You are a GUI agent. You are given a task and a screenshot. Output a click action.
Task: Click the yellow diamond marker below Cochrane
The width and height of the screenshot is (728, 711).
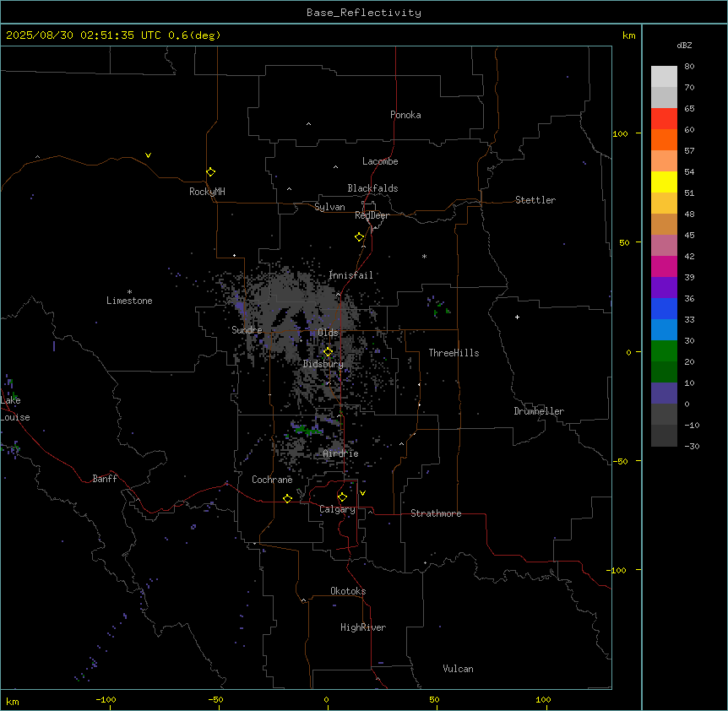tap(287, 498)
